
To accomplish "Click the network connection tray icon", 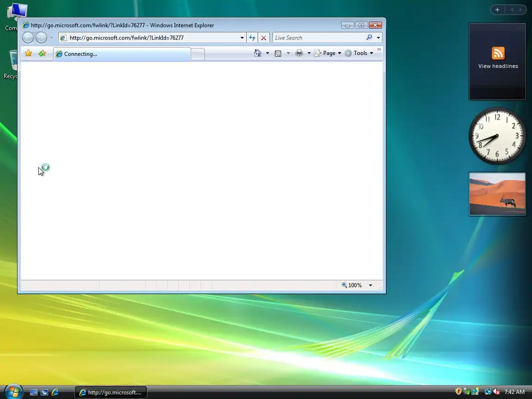I will pyautogui.click(x=488, y=392).
